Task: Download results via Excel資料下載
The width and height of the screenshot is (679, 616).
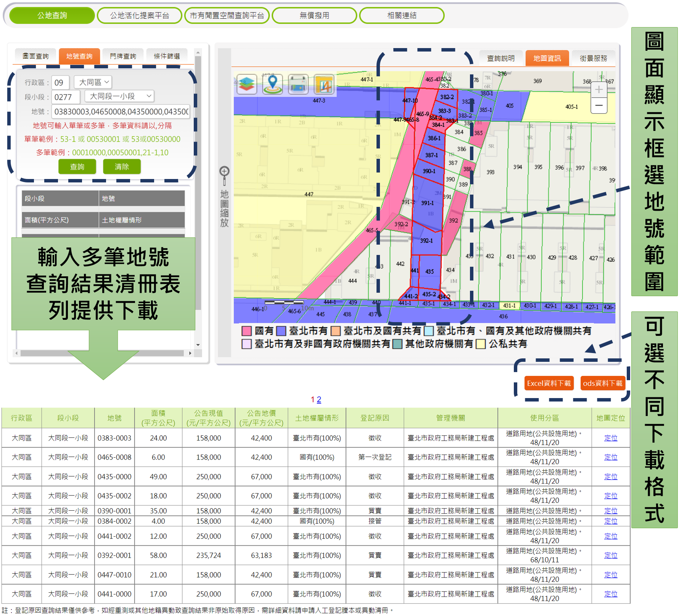Action: [x=549, y=383]
